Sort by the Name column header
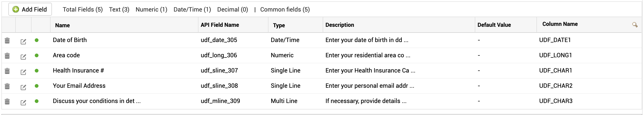This screenshot has height=115, width=644. [63, 25]
